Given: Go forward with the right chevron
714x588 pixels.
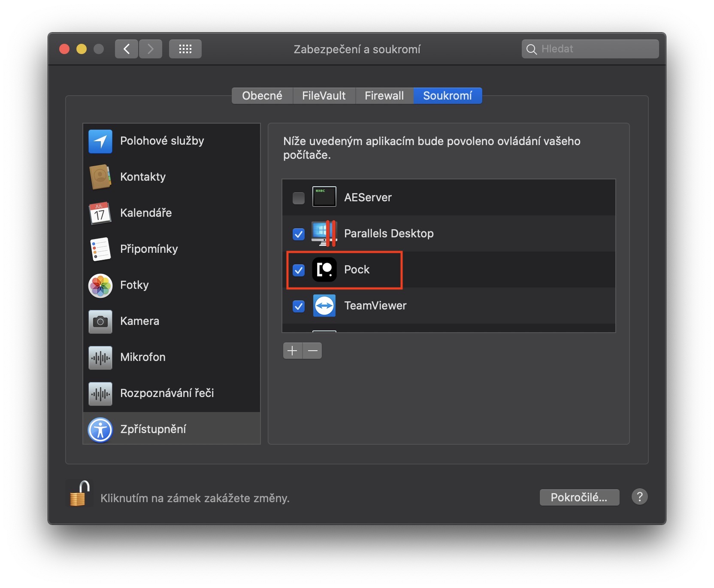Looking at the screenshot, I should pos(151,49).
